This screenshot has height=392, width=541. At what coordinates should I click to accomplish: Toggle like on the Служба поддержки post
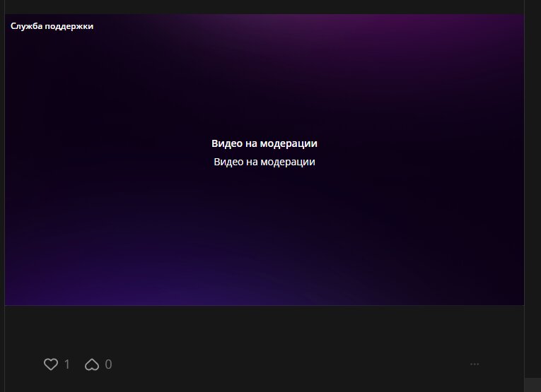tap(50, 364)
